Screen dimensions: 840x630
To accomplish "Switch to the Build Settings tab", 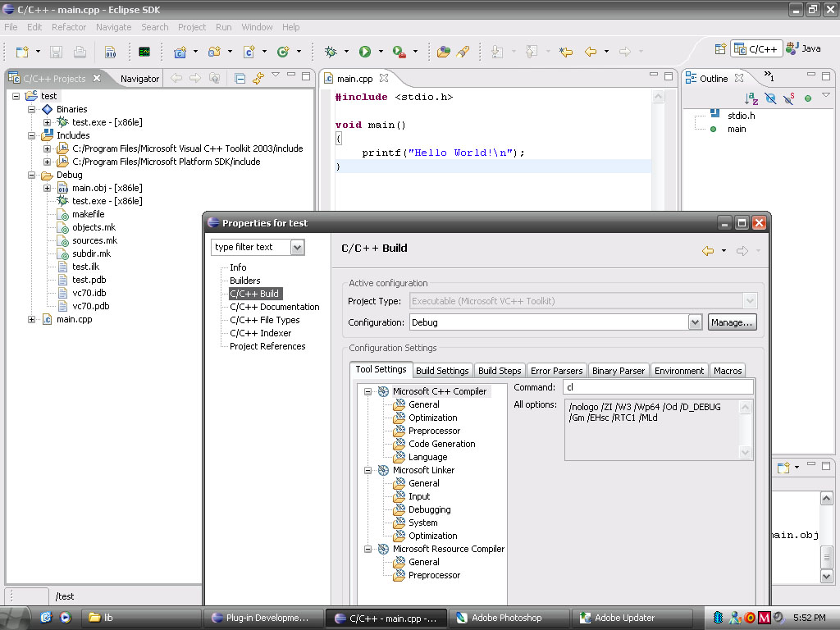I will (442, 371).
